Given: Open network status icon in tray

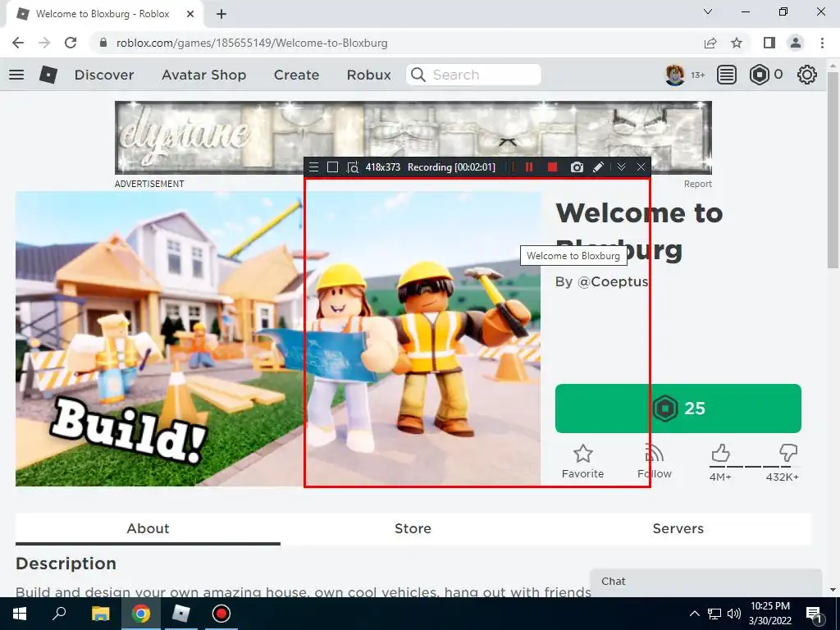Looking at the screenshot, I should pos(714,614).
